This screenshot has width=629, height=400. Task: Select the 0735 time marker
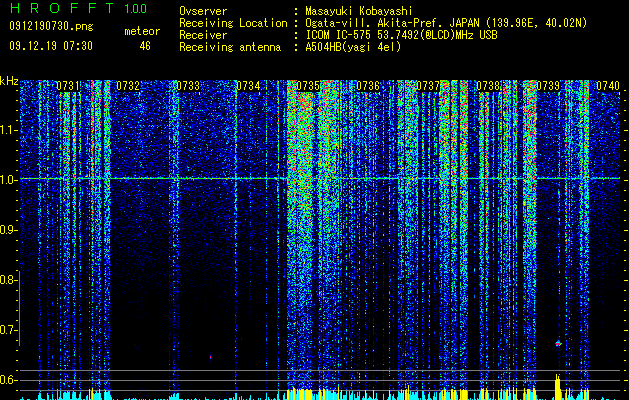point(308,86)
